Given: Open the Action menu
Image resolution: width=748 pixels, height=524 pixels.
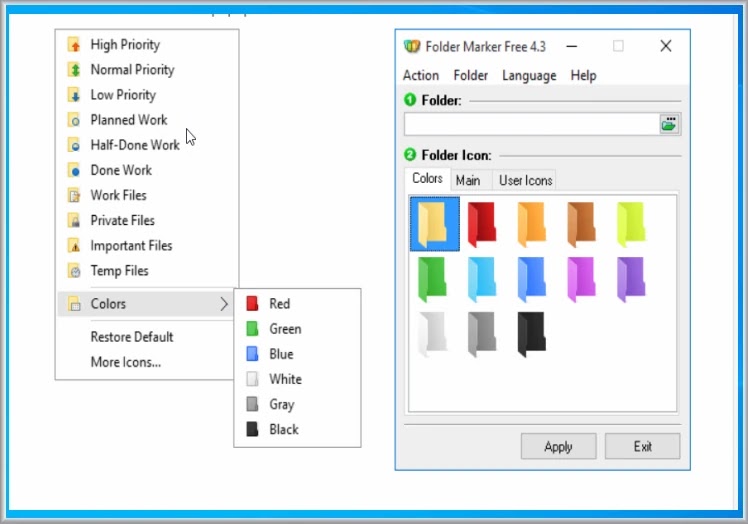Looking at the screenshot, I should click(x=421, y=75).
